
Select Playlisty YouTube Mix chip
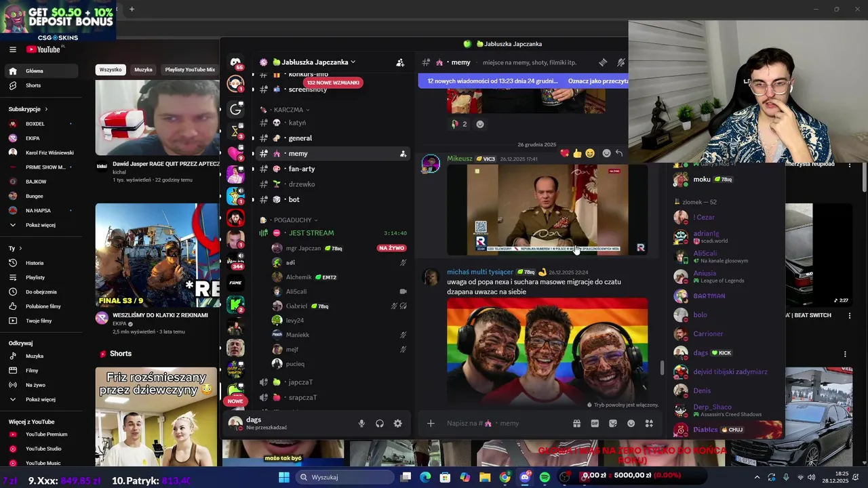click(x=190, y=70)
